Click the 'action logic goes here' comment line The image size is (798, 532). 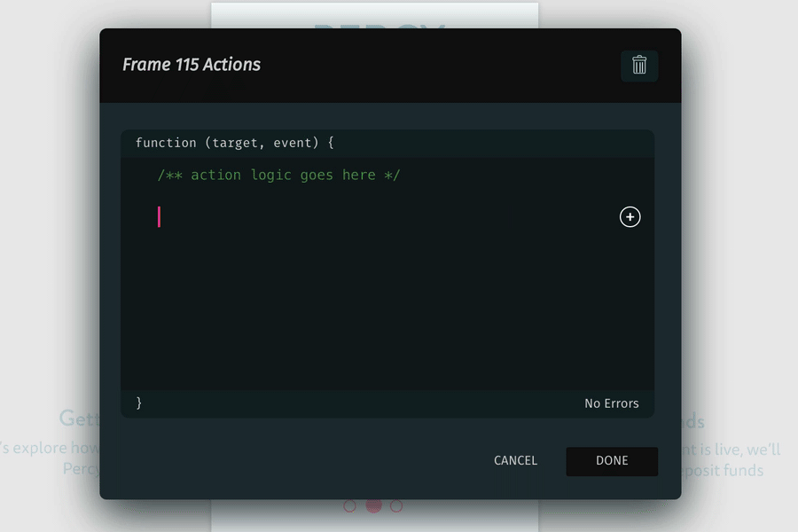279,176
